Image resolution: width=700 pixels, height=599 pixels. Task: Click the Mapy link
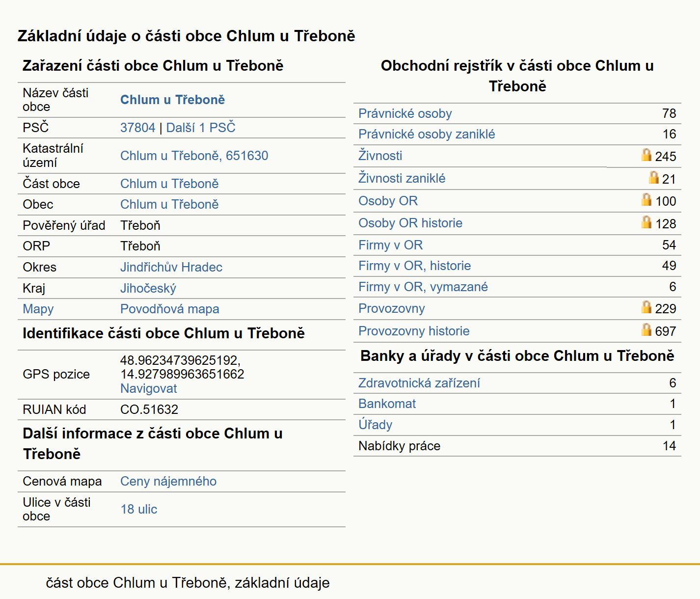[x=38, y=309]
